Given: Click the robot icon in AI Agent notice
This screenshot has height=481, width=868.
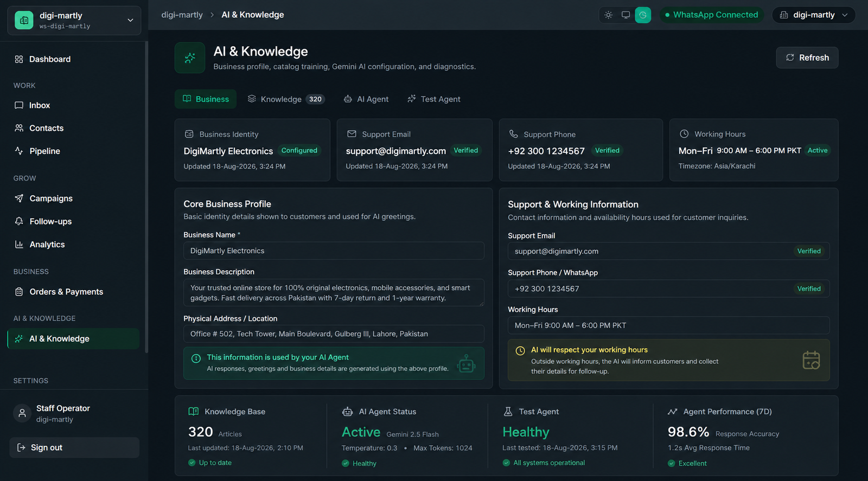Looking at the screenshot, I should tap(466, 363).
